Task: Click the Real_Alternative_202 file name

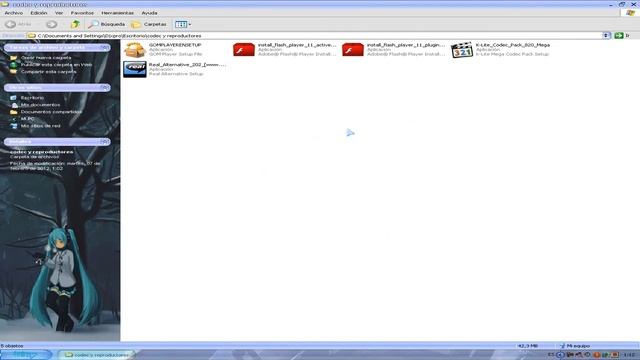Action: pyautogui.click(x=187, y=64)
